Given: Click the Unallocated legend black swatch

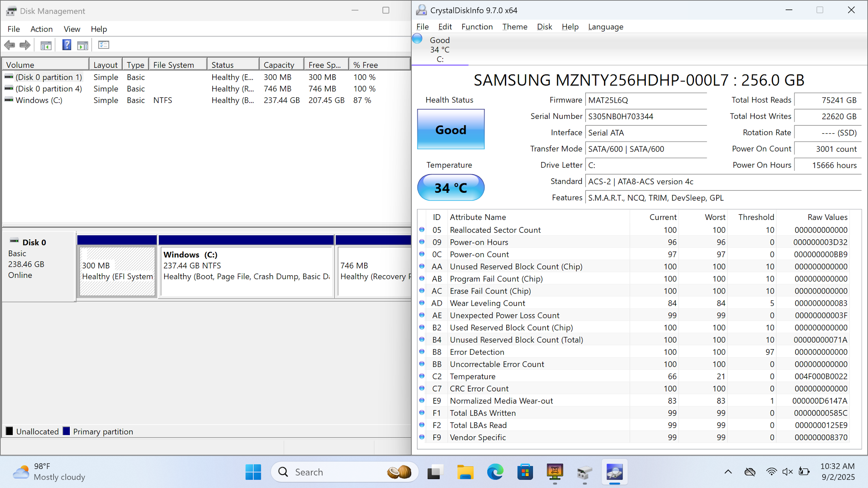Looking at the screenshot, I should [9, 431].
